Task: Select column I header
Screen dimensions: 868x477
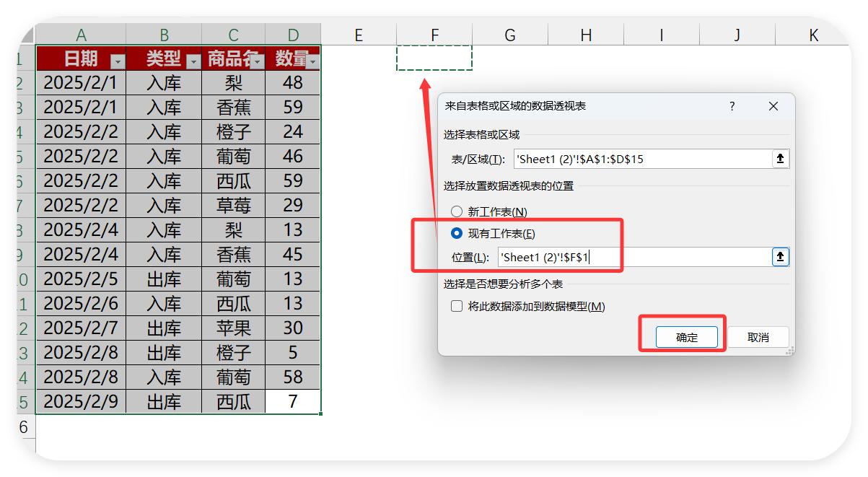Action: 662,35
